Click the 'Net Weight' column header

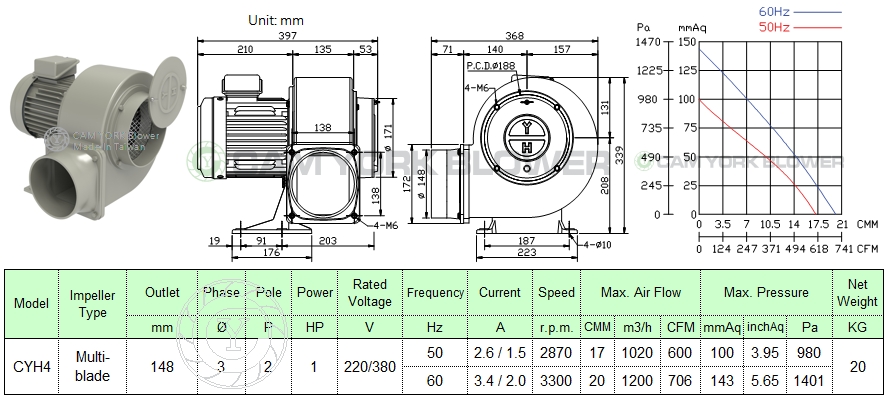857,293
